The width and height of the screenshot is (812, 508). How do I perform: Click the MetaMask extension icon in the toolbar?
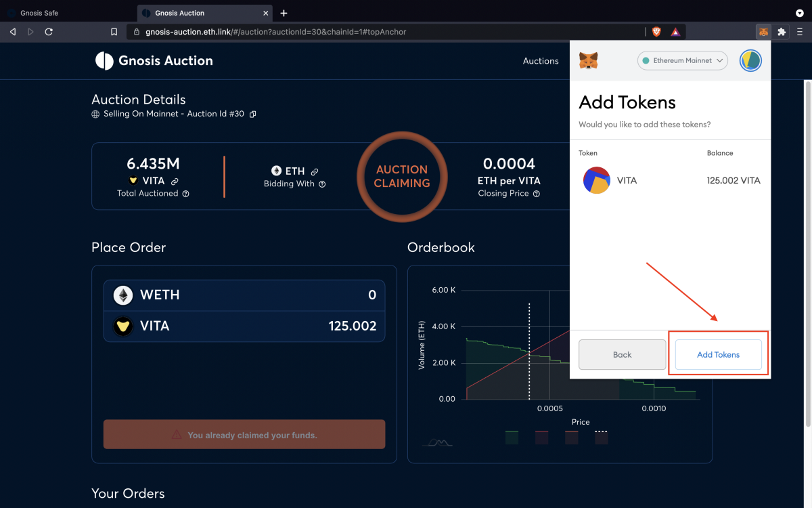pyautogui.click(x=763, y=32)
